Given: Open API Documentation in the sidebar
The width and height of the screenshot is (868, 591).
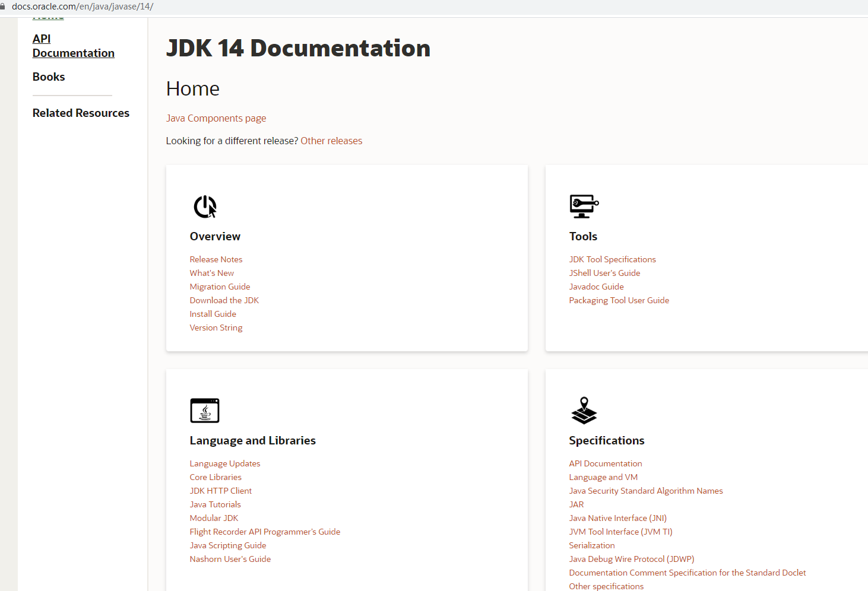Looking at the screenshot, I should point(74,46).
